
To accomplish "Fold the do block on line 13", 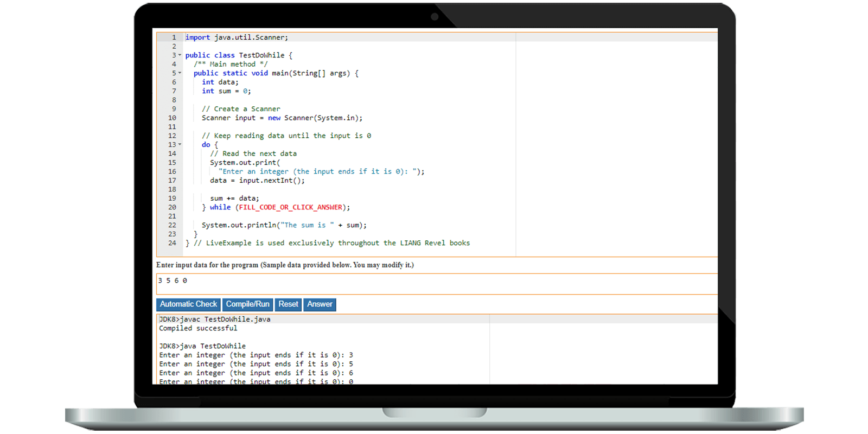I will pyautogui.click(x=180, y=145).
